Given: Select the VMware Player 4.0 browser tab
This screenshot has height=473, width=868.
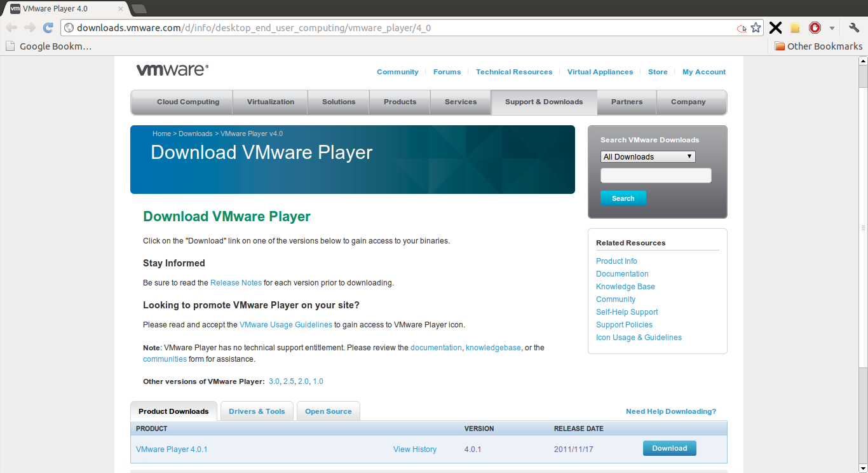Looking at the screenshot, I should [65, 8].
